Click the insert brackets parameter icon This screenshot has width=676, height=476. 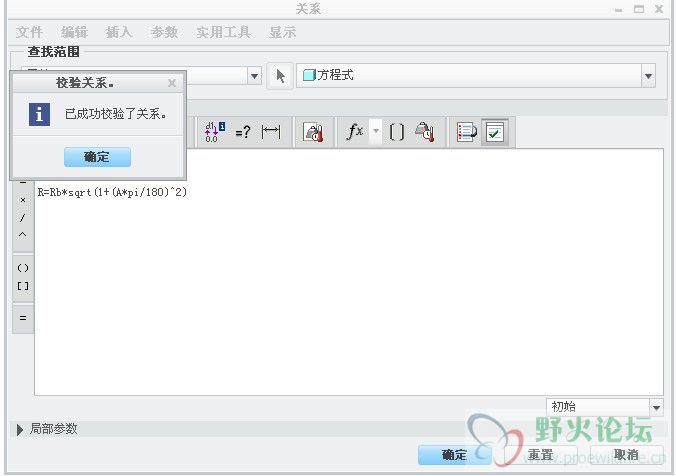click(x=397, y=132)
